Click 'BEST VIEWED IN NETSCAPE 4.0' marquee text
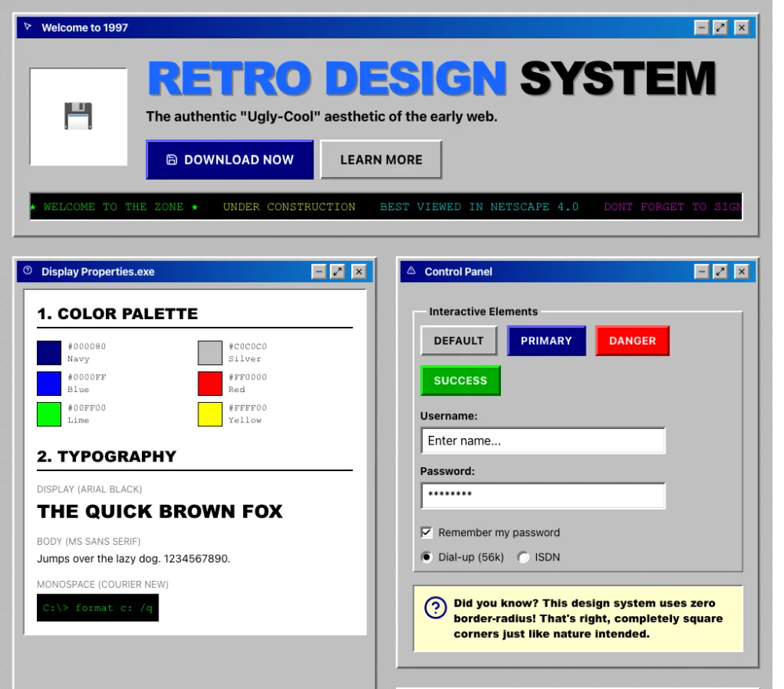Viewport: 784px width, 689px height. (479, 206)
